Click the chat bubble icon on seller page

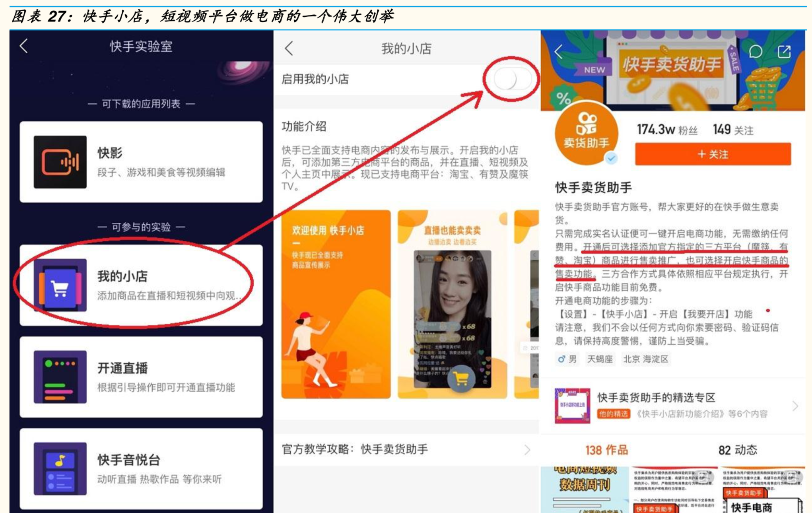(x=756, y=51)
